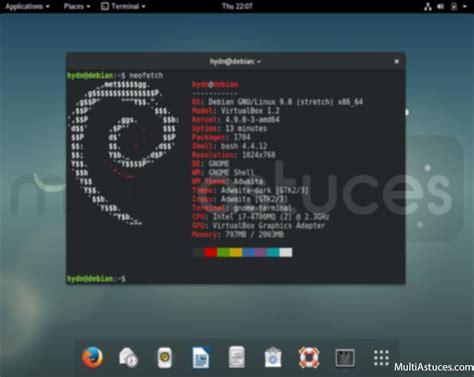The height and width of the screenshot is (377, 474).
Task: Click the Kernel value '4.9.0-3-amd64'
Action: [252, 120]
